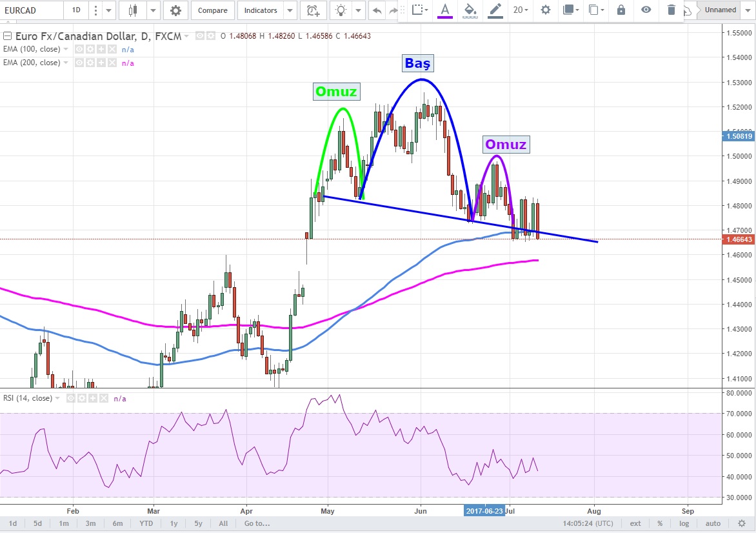The width and height of the screenshot is (756, 533).
Task: Open the Indicators dropdown arrow
Action: tap(290, 10)
